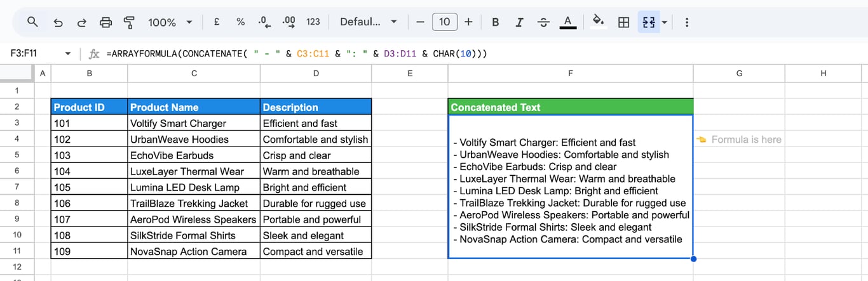Open the text color picker
The width and height of the screenshot is (868, 281).
[x=568, y=22]
